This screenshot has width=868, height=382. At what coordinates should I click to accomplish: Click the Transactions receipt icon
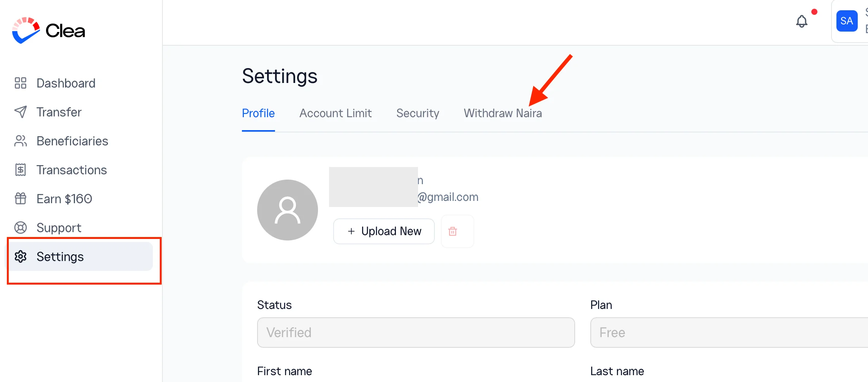click(21, 170)
